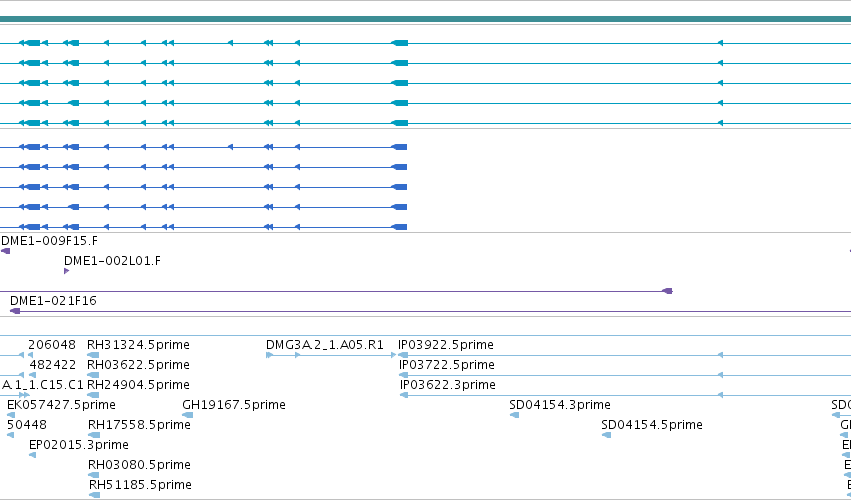This screenshot has height=500, width=851.
Task: Select the EP02015.3prime label
Action: point(79,445)
